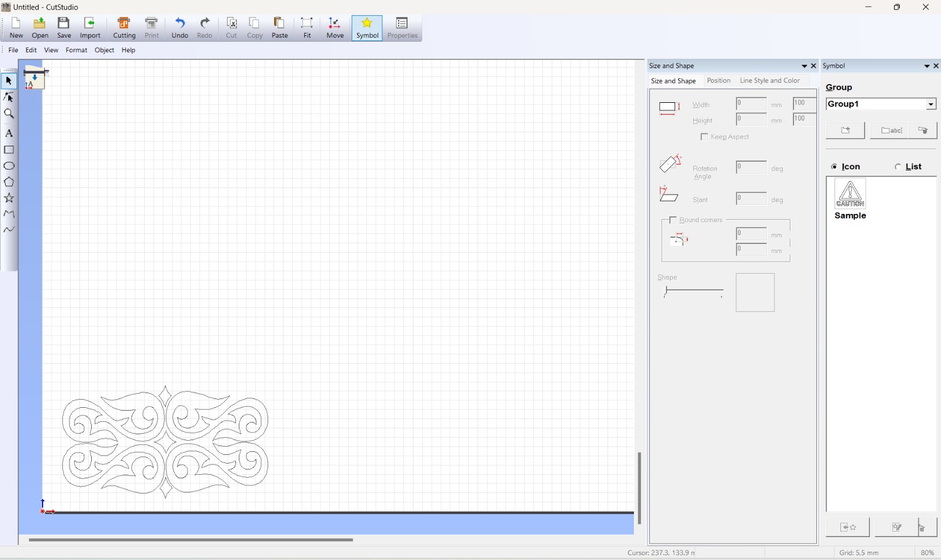
Task: Click the delete group button
Action: coord(923,130)
